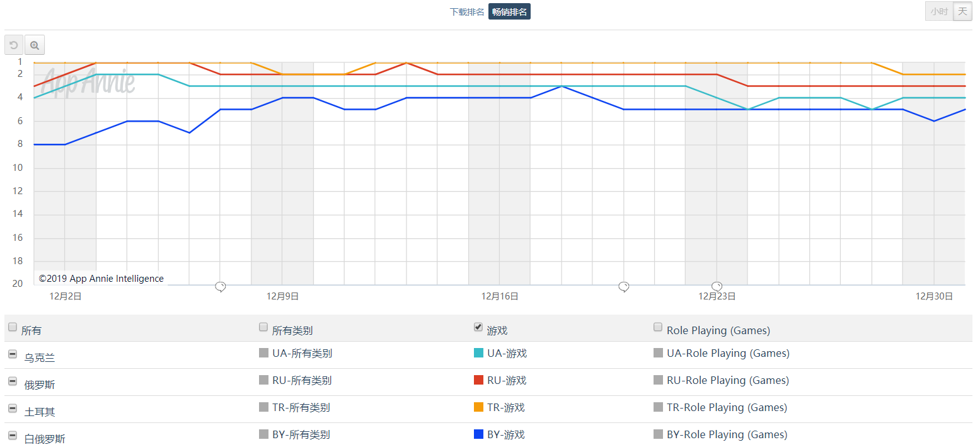Click the slider handle near 12月23日
The image size is (980, 447).
(x=717, y=286)
